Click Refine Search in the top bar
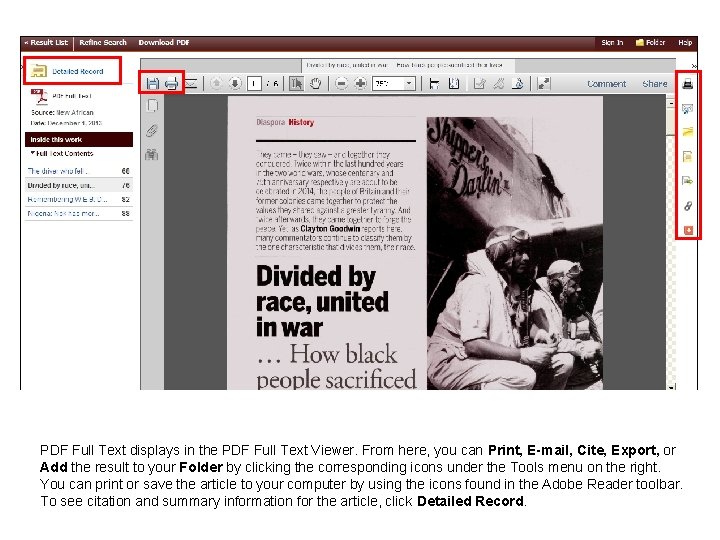The image size is (720, 540). pos(103,42)
